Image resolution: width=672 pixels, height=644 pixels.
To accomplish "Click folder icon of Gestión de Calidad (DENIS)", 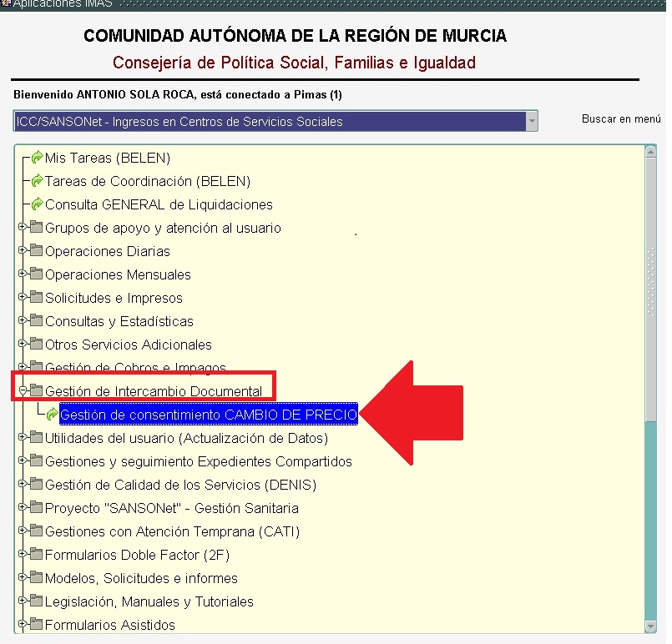I will tap(36, 485).
